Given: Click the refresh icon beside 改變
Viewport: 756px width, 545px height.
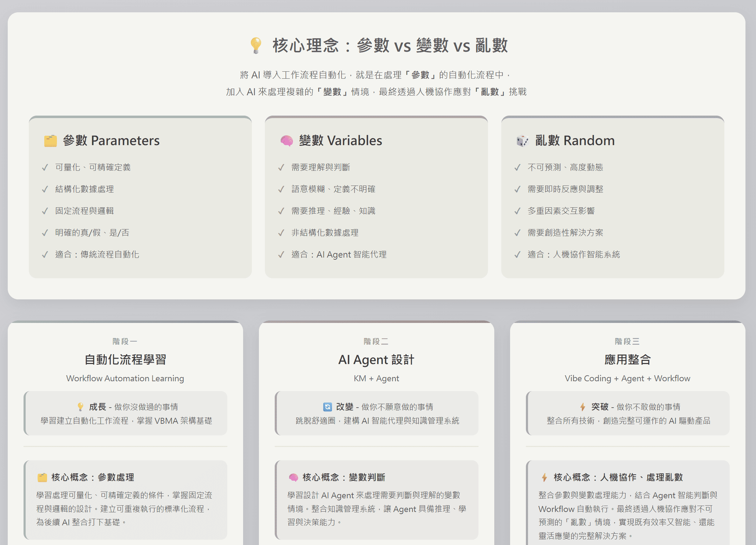Looking at the screenshot, I should pyautogui.click(x=327, y=407).
